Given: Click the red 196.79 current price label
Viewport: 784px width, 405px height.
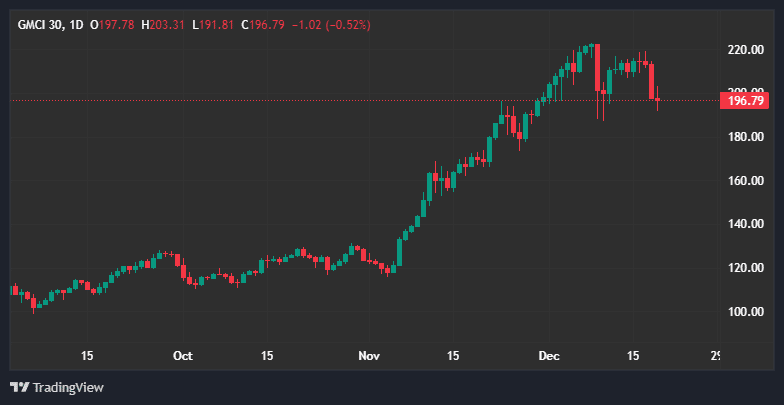Looking at the screenshot, I should pos(745,100).
